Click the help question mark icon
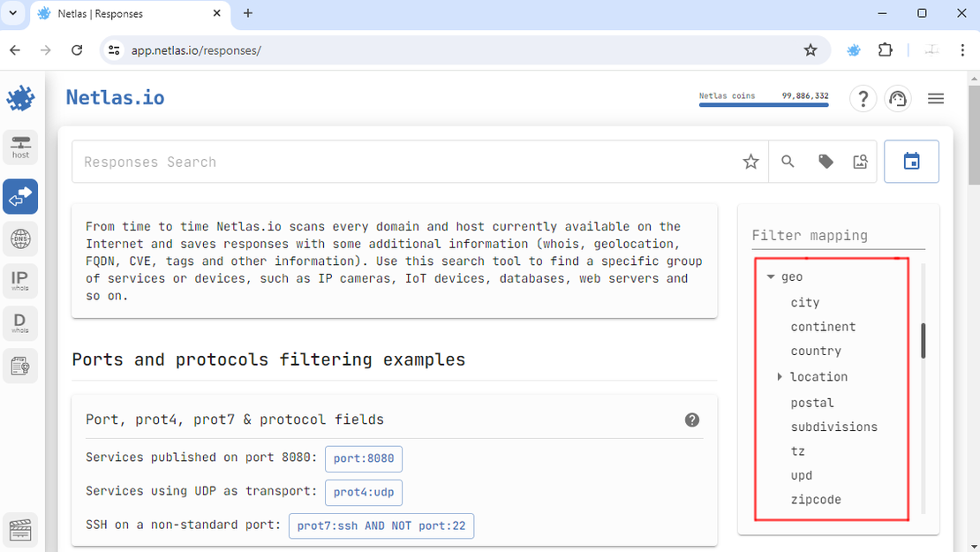This screenshot has height=552, width=980. point(863,98)
